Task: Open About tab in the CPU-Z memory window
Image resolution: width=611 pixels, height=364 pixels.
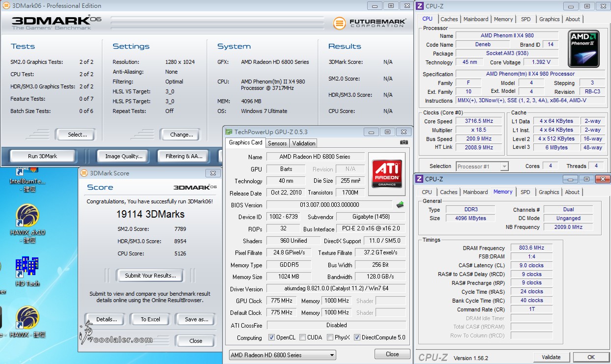Action: [x=572, y=192]
